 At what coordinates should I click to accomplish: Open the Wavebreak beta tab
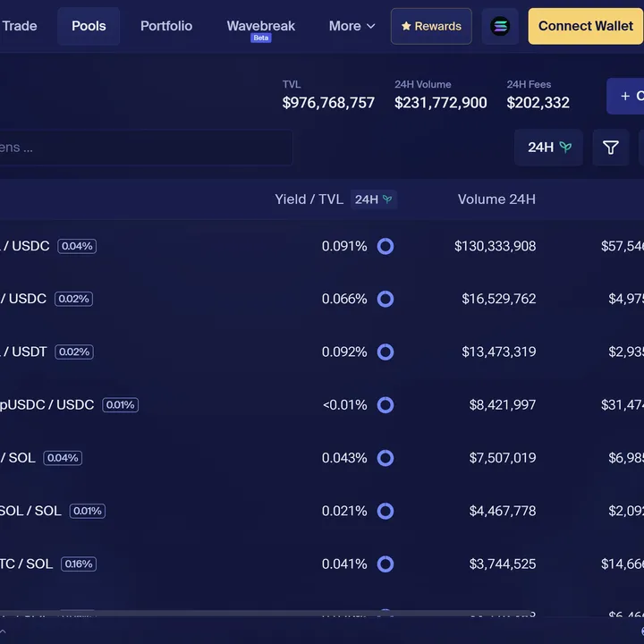(260, 26)
